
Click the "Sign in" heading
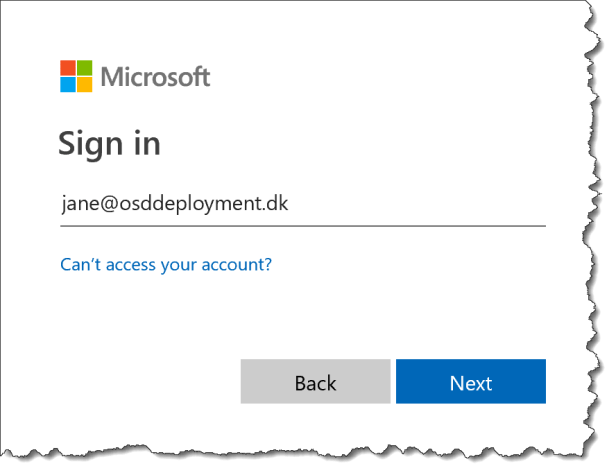point(109,143)
